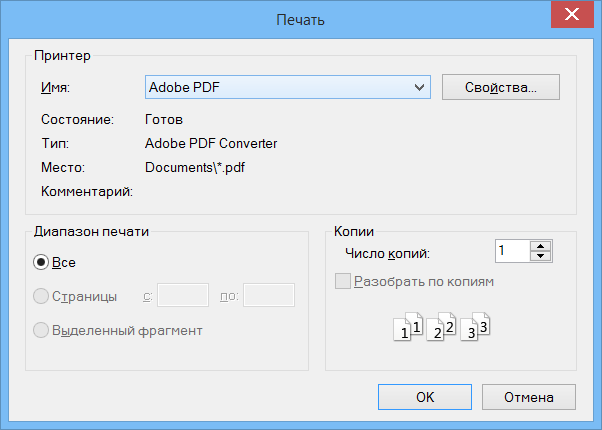Click the 'по:' ending page field
The height and width of the screenshot is (430, 602).
[269, 295]
